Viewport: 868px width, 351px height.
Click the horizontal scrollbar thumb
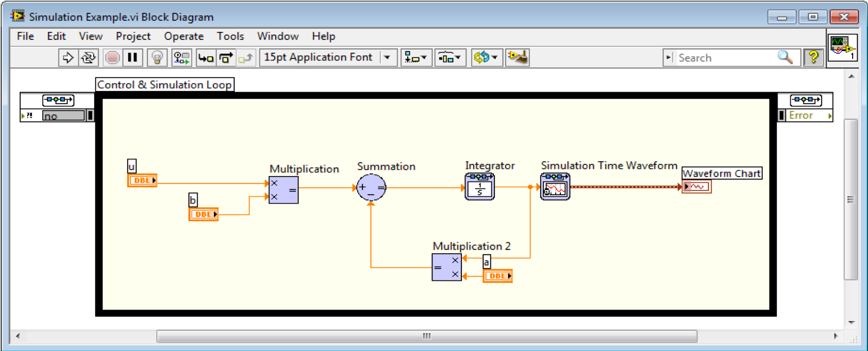coord(427,336)
